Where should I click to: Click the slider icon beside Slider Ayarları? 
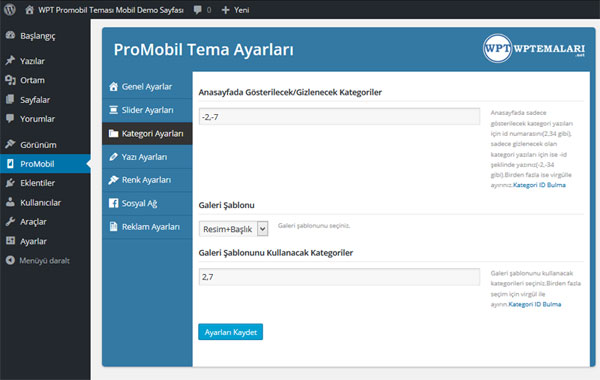113,110
